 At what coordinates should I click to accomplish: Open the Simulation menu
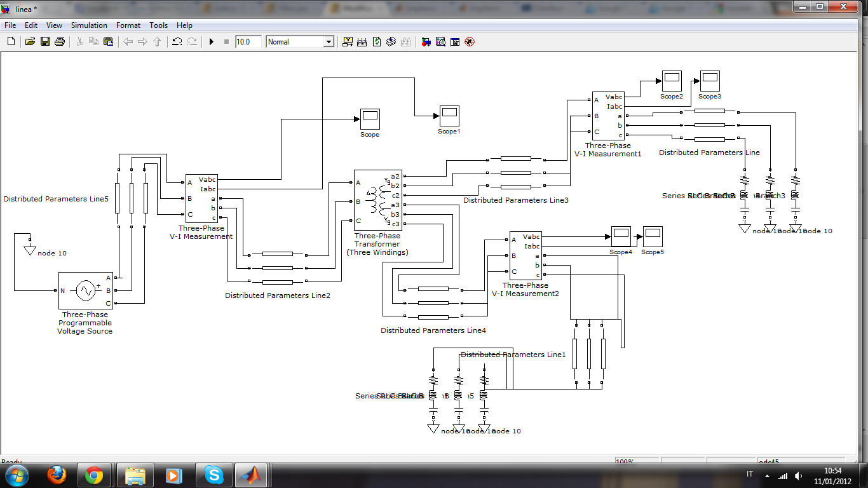coord(89,25)
